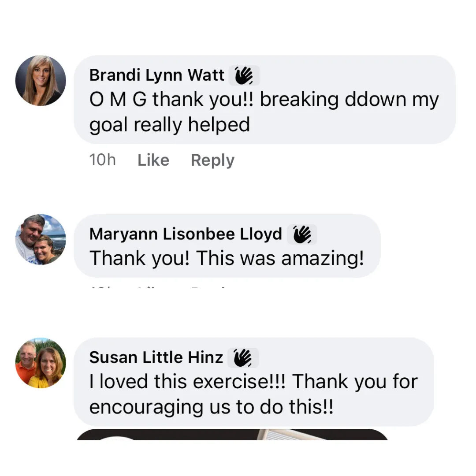Image resolution: width=476 pixels, height=476 pixels.
Task: Click the wave badge beside Brandi Lynn Watt
Action: 244,75
